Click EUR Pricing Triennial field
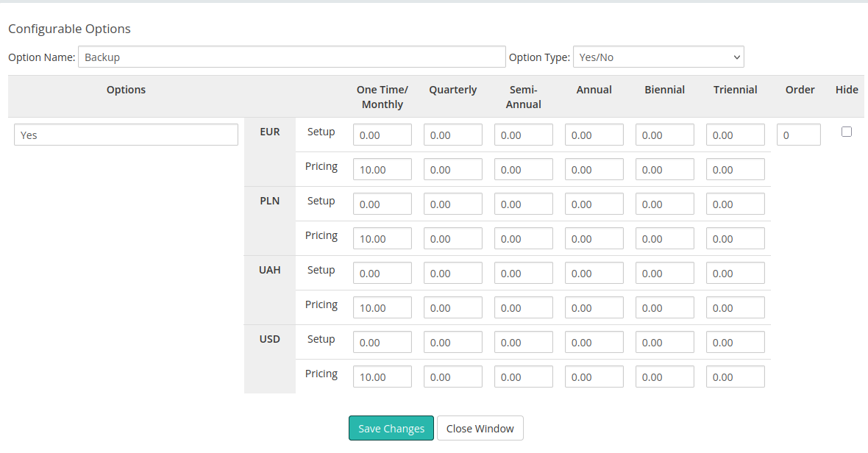The width and height of the screenshot is (868, 453). (735, 170)
